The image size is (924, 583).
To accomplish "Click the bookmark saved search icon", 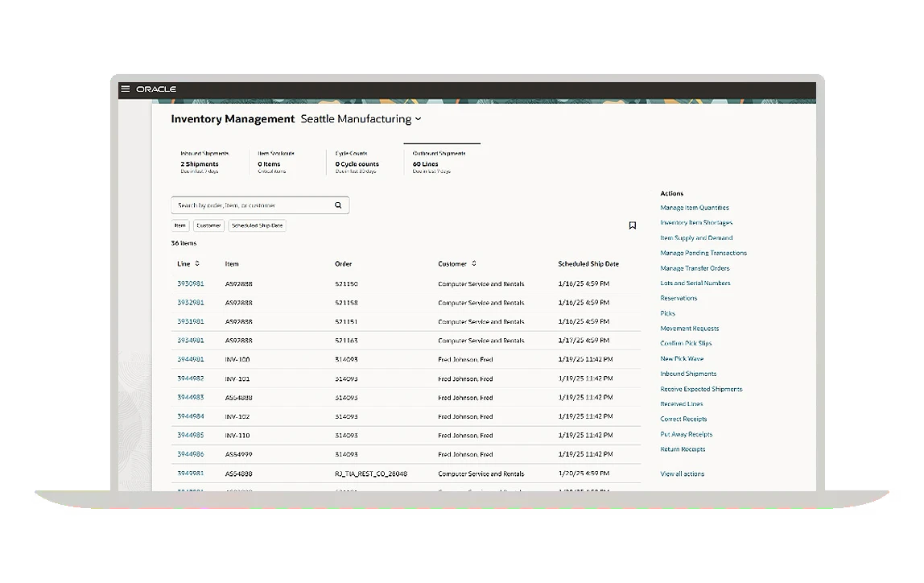I will (633, 225).
